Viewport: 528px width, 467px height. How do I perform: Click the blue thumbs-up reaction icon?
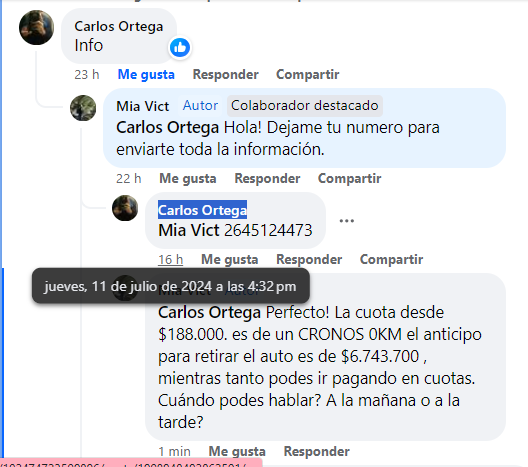(180, 47)
